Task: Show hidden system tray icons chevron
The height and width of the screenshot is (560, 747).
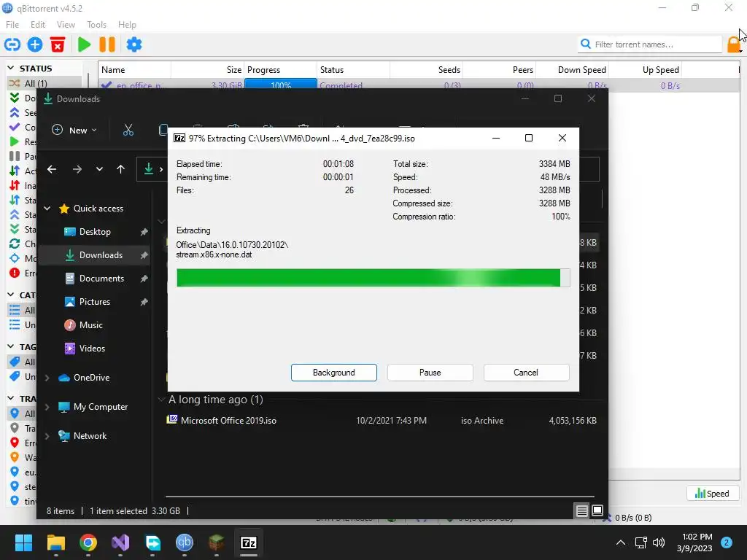Action: pyautogui.click(x=620, y=542)
